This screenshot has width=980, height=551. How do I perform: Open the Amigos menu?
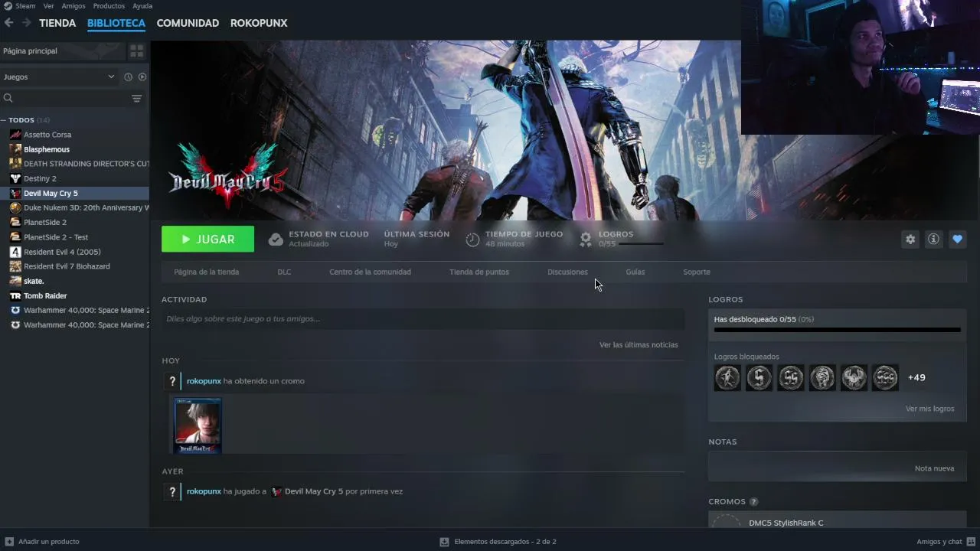pyautogui.click(x=73, y=6)
